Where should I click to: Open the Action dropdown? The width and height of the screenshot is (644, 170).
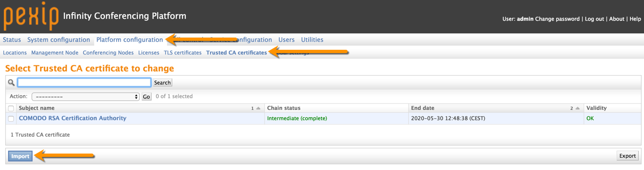point(86,97)
